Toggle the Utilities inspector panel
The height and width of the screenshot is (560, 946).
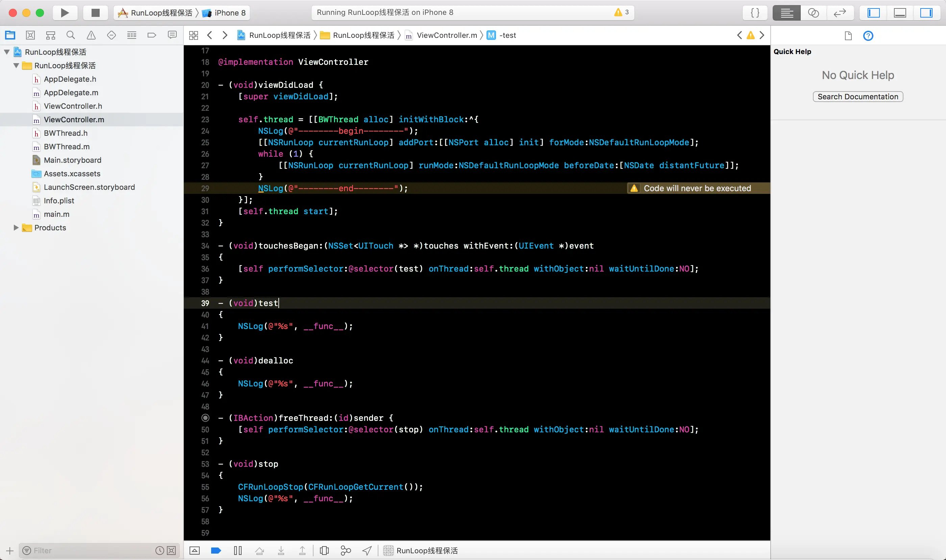926,13
